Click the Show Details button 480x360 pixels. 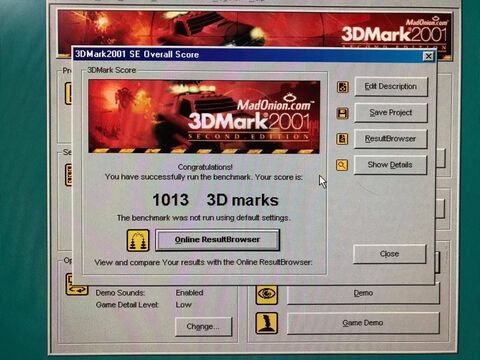click(x=390, y=165)
